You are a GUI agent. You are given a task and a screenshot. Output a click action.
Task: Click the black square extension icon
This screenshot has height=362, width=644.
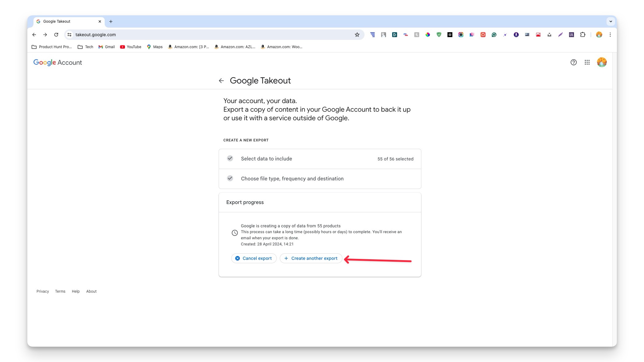pyautogui.click(x=450, y=35)
